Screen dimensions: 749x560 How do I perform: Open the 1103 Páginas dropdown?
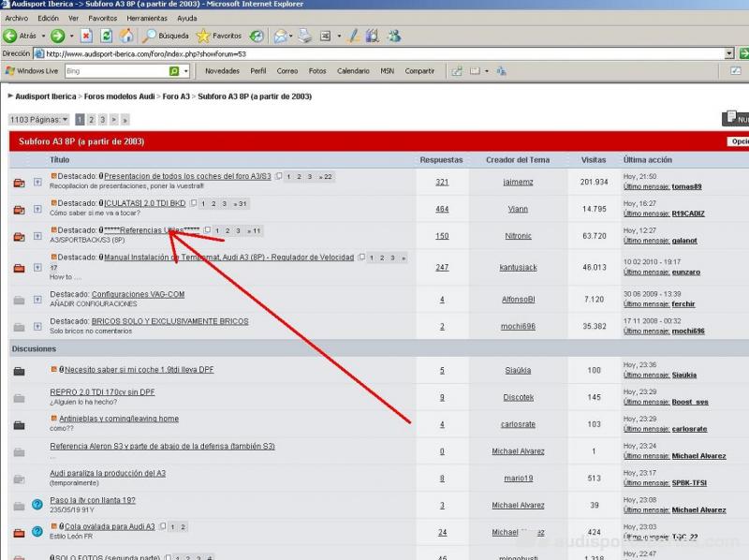pos(38,120)
